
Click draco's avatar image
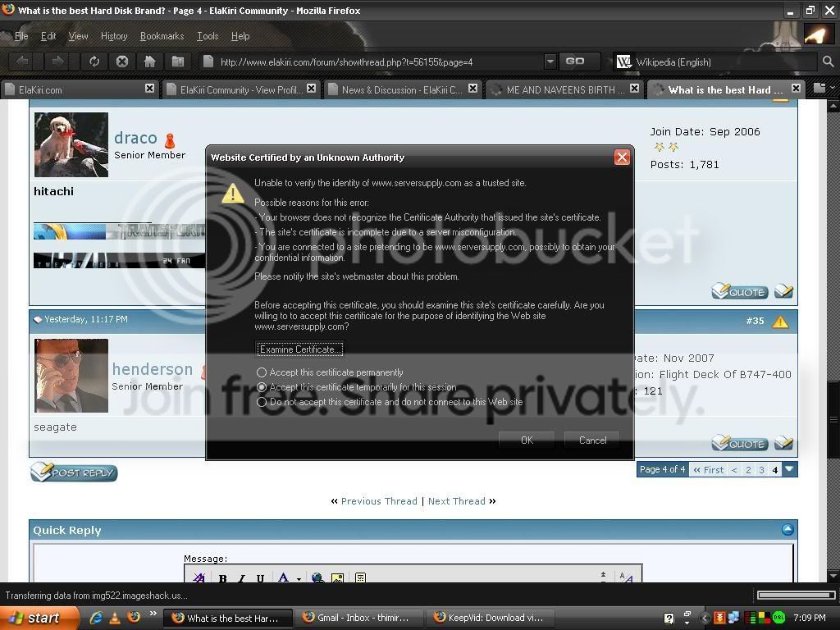[x=71, y=144]
